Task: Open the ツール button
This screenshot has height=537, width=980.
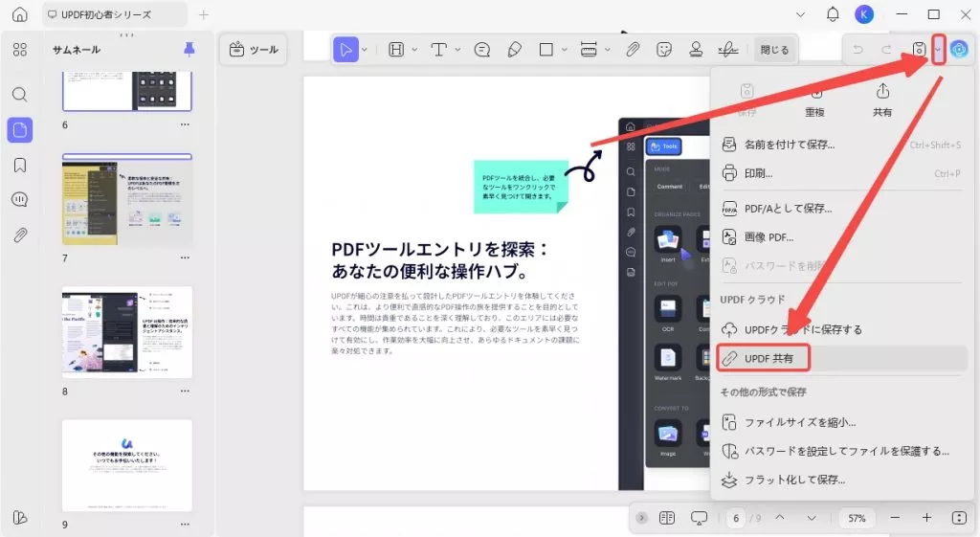Action: pos(254,50)
